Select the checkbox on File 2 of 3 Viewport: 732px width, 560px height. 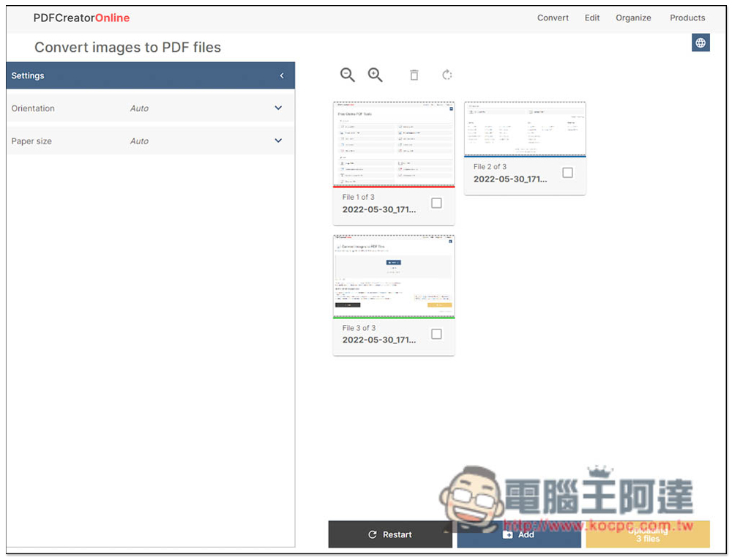[x=567, y=173]
